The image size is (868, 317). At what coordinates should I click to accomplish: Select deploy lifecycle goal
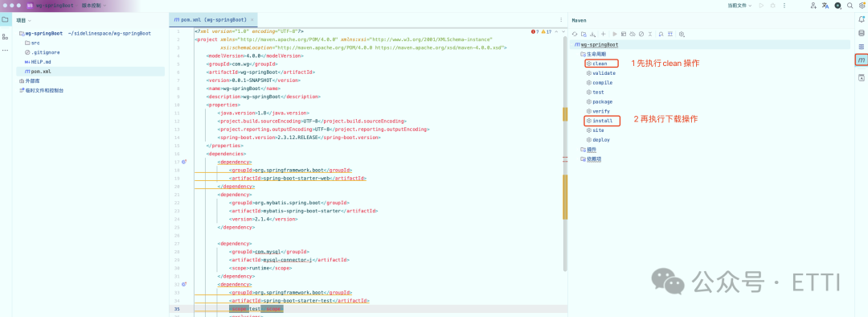[598, 140]
